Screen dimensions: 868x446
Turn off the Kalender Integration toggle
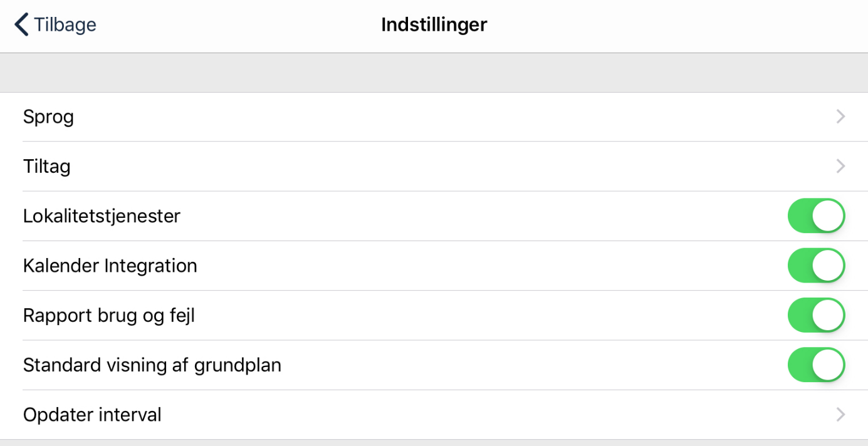(x=816, y=266)
